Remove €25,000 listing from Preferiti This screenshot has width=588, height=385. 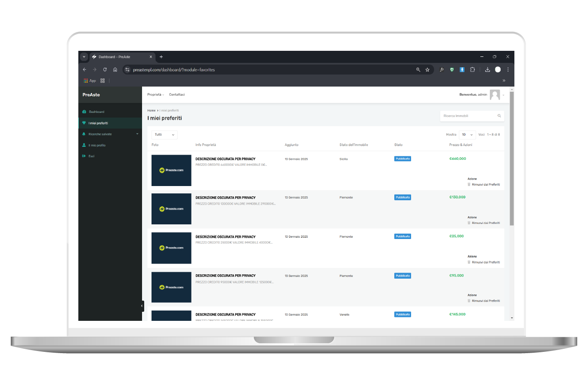pos(486,262)
